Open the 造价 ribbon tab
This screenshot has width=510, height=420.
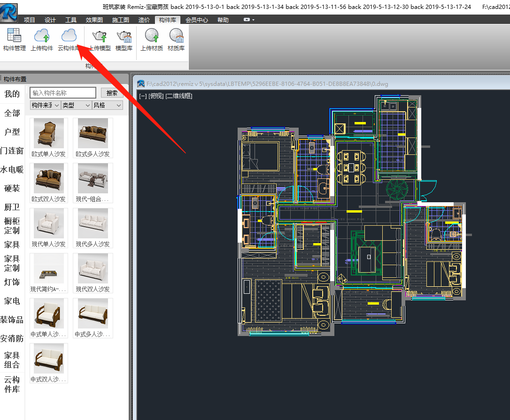coord(144,20)
